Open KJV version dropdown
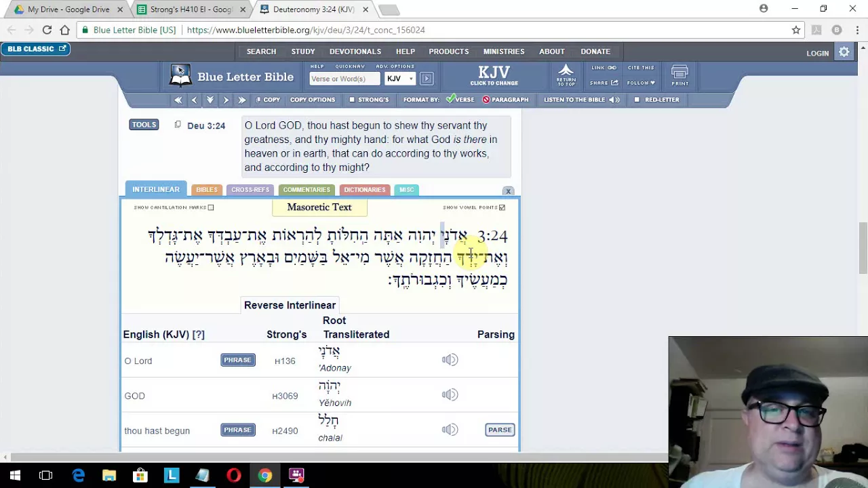868x488 pixels. (400, 79)
